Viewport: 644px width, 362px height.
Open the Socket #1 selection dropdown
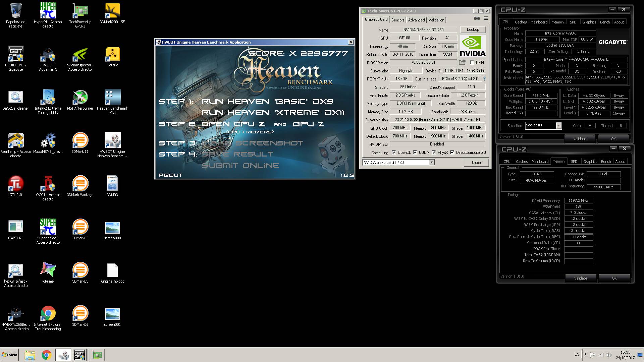tap(558, 125)
